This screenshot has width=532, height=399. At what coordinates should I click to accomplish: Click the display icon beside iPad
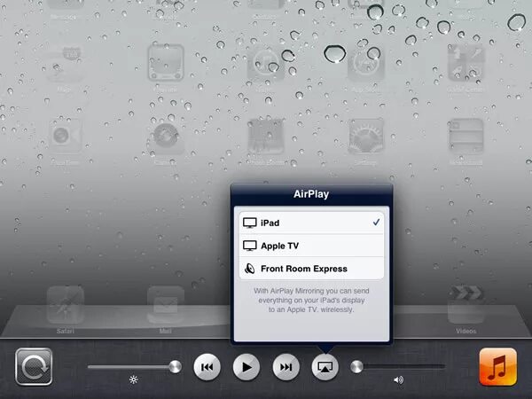point(250,223)
